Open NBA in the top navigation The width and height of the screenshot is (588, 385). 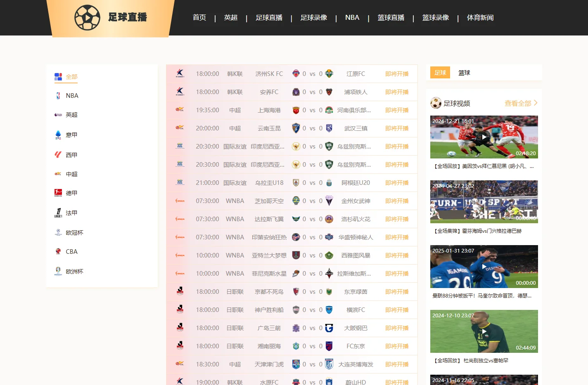(352, 18)
